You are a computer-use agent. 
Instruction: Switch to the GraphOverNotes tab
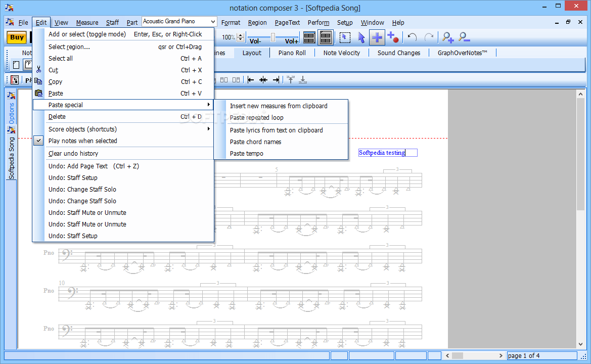(463, 53)
